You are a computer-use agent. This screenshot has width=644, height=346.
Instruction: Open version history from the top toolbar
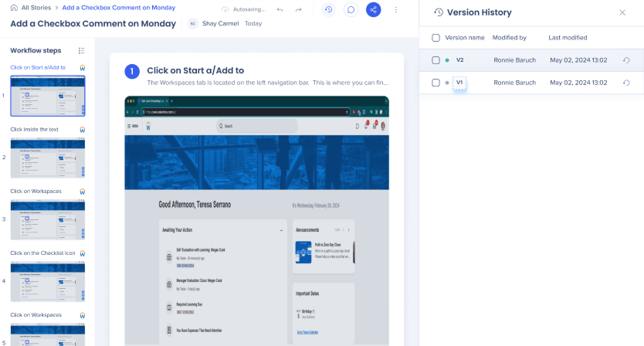[x=329, y=10]
